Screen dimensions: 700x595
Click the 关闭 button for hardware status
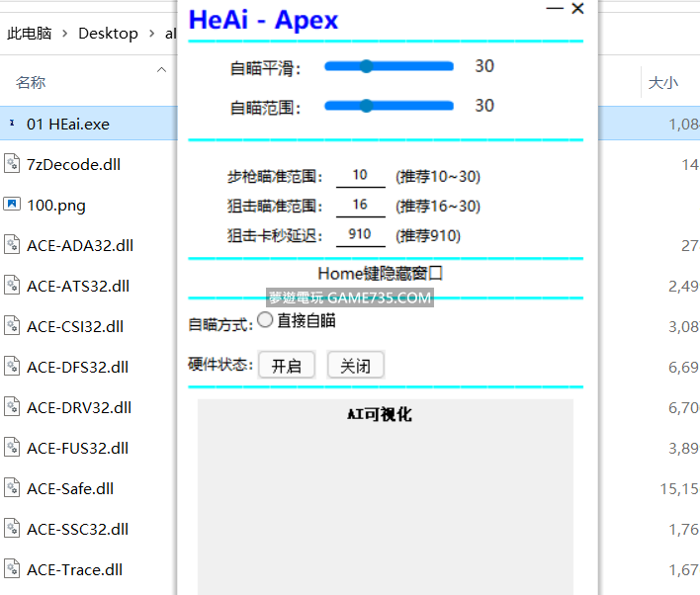[x=355, y=366]
